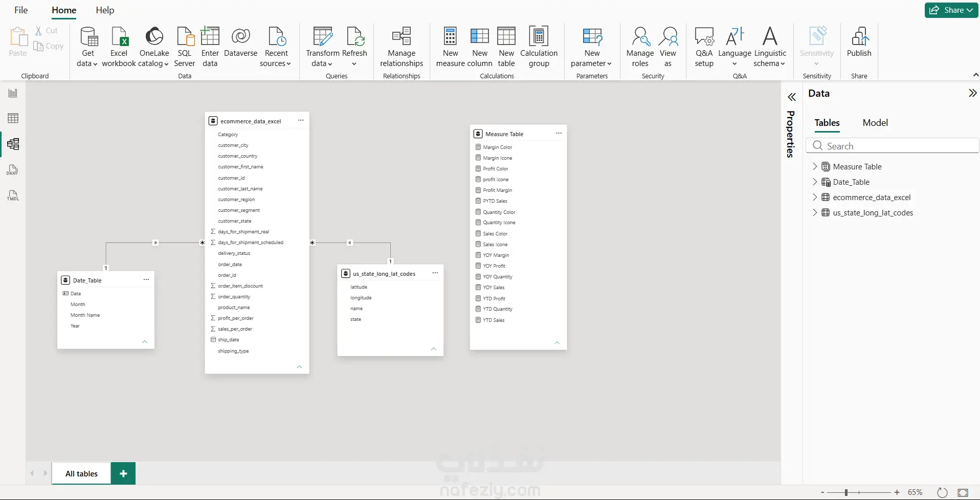This screenshot has width=980, height=500.
Task: Adjust the zoom slider
Action: pyautogui.click(x=847, y=492)
